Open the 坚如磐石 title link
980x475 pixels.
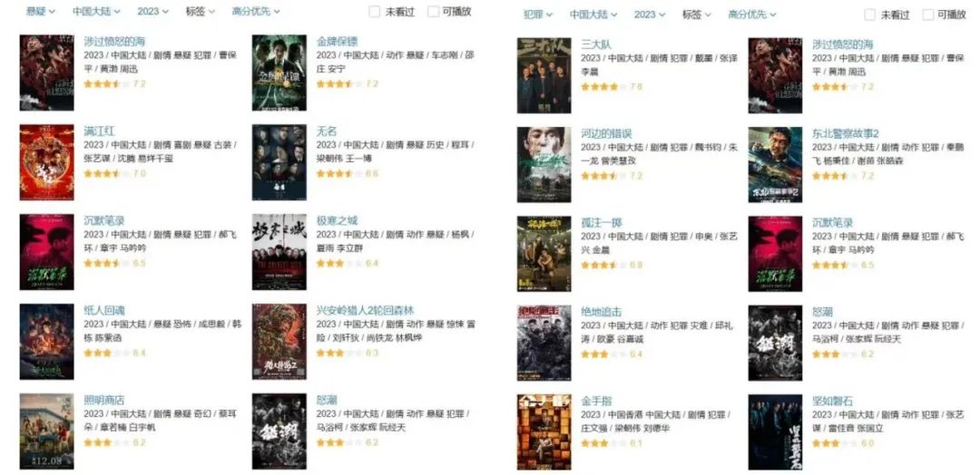[832, 401]
